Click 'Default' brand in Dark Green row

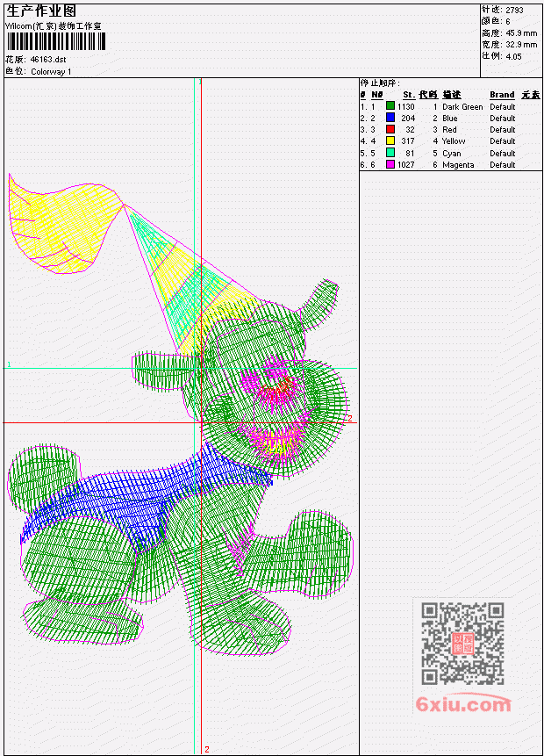[503, 107]
